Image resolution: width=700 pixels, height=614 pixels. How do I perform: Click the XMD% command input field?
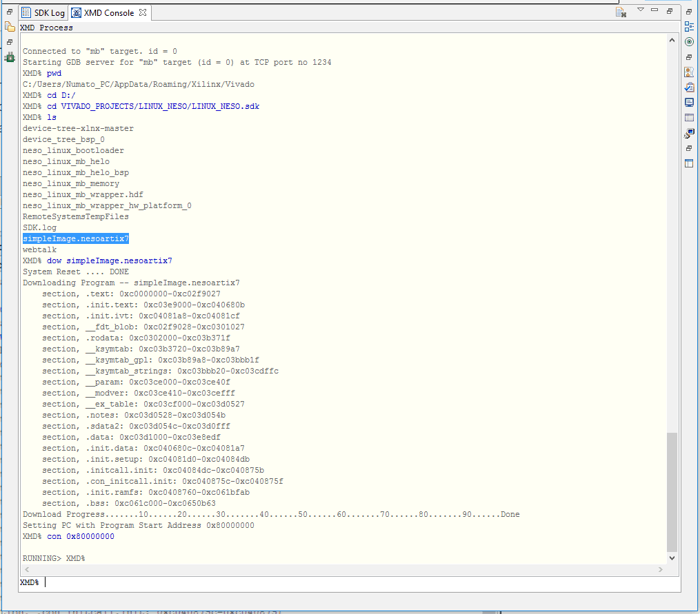tap(345, 582)
